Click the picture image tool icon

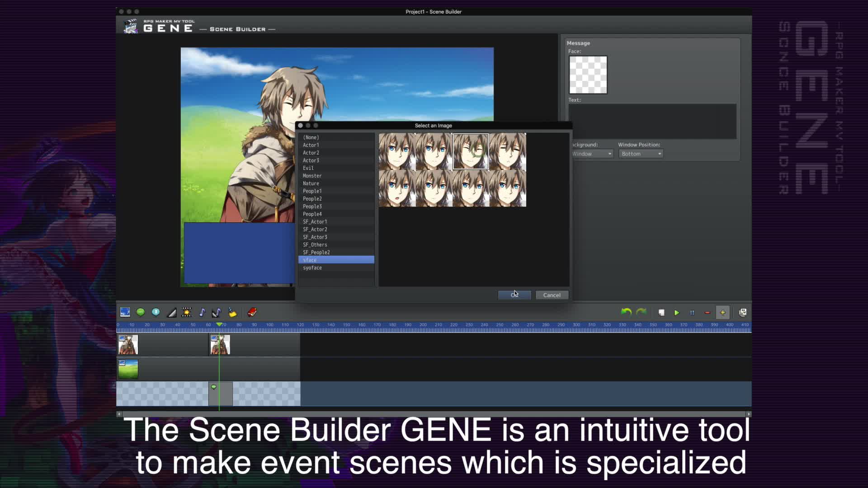[x=125, y=312]
